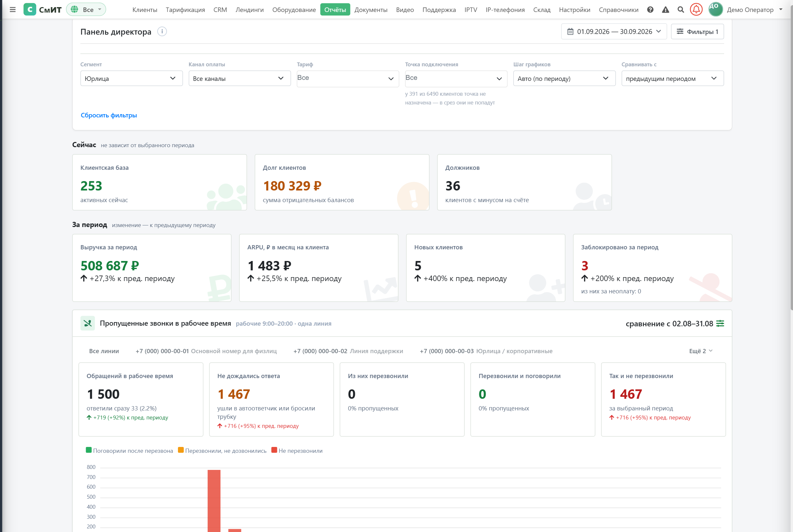Click the tall red bar in the chart
Screen dimensions: 793x532
pyautogui.click(x=214, y=501)
